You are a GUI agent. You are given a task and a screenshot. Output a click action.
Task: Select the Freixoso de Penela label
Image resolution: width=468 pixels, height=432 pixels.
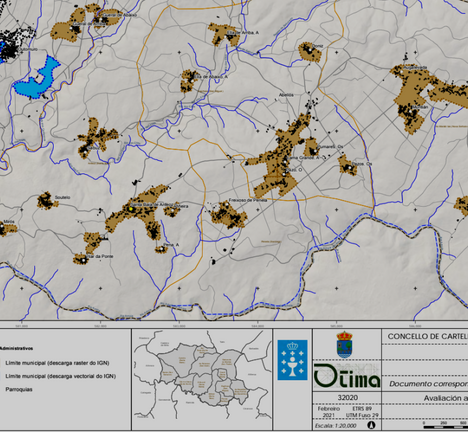tap(248, 200)
